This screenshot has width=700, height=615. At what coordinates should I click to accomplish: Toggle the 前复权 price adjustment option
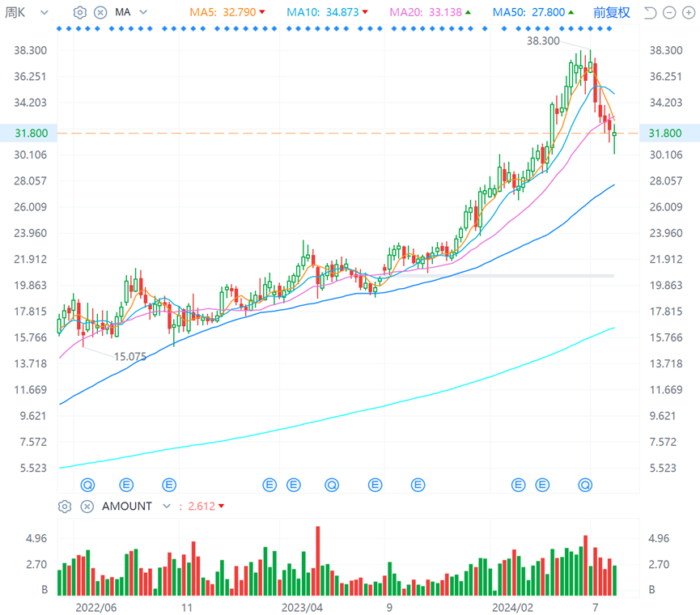(x=611, y=12)
